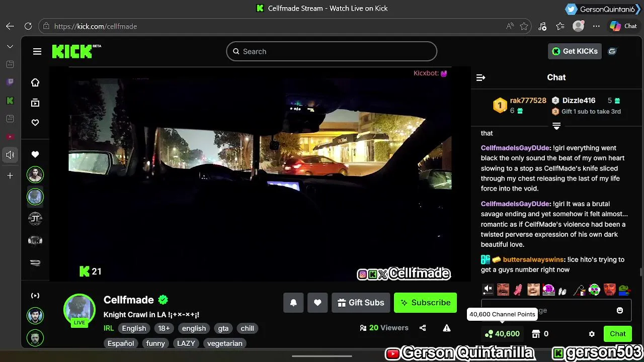Select the Pepe frog with rose emote
This screenshot has height=362, width=644.
pyautogui.click(x=624, y=290)
